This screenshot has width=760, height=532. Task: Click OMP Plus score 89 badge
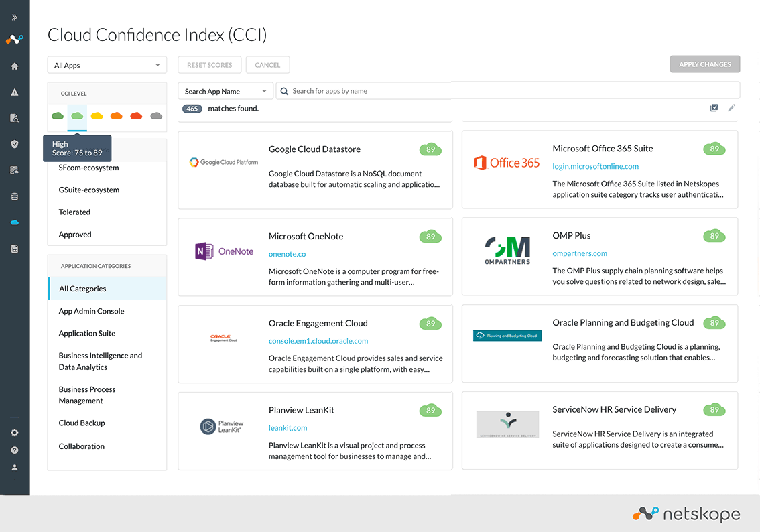click(714, 236)
